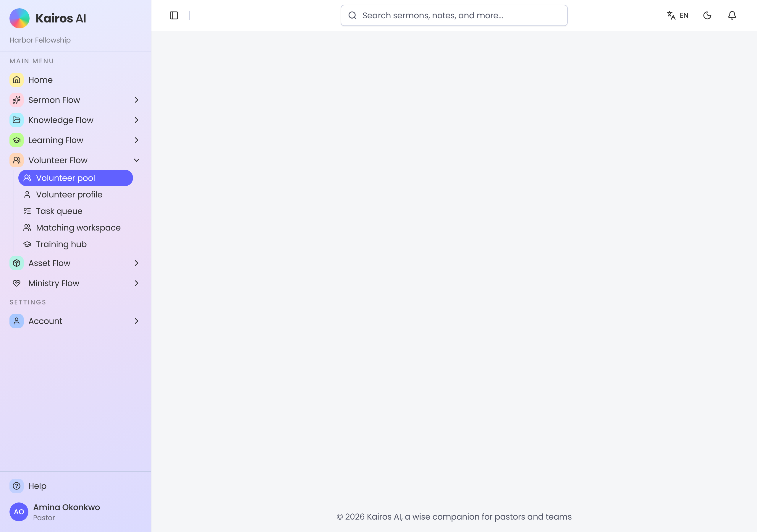Image resolution: width=757 pixels, height=532 pixels.
Task: Go to Home label
Action: pos(41,80)
